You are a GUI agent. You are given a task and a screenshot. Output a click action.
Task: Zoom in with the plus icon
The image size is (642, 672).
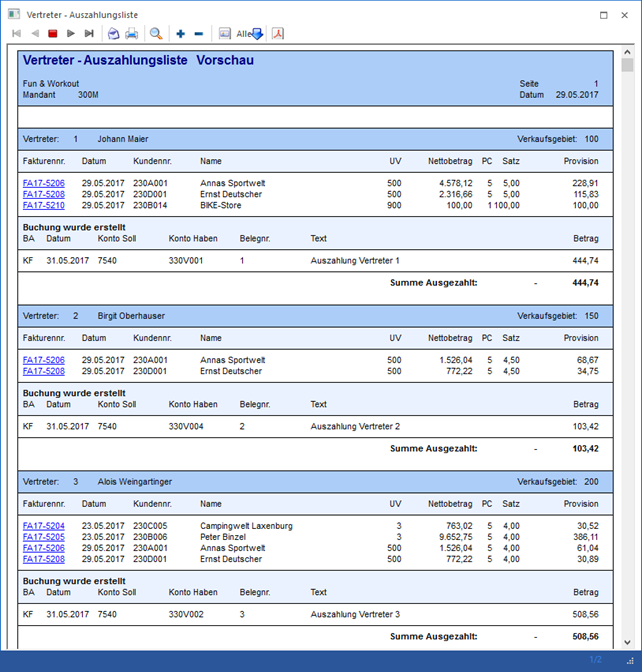180,34
